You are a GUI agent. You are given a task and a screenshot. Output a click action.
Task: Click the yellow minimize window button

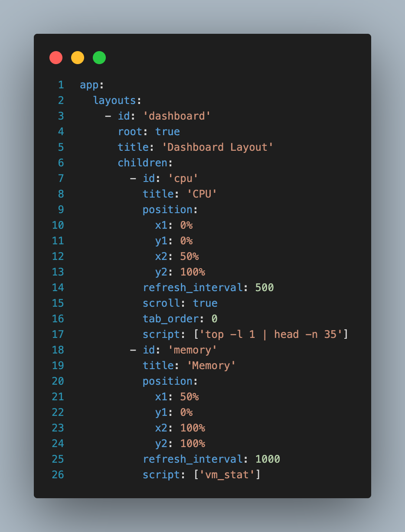pos(78,58)
